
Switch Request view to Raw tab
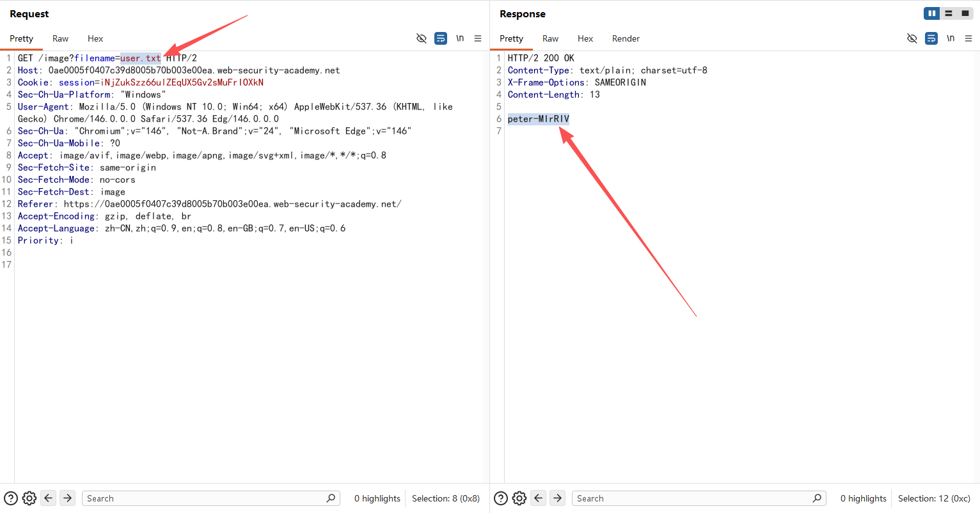[60, 38]
